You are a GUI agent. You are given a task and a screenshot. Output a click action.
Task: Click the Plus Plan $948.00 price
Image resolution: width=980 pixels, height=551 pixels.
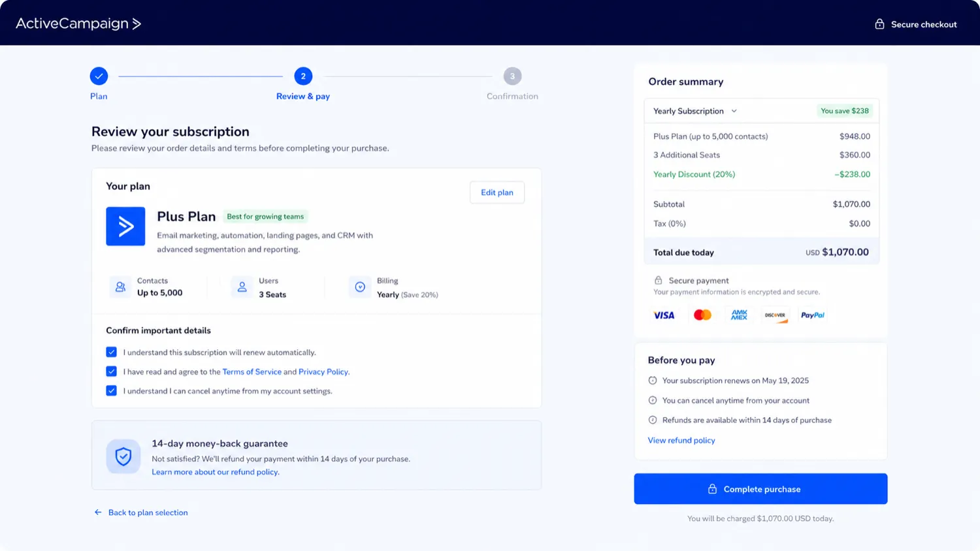point(855,136)
